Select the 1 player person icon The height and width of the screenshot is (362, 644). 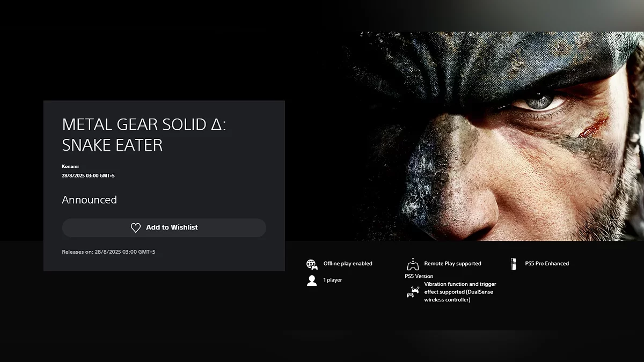[312, 280]
